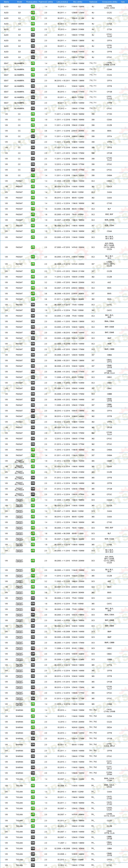128x868 pixels.
Task: Click the PB petrol icon in the Audi Q3 CZGA row
Action: coord(33,24)
